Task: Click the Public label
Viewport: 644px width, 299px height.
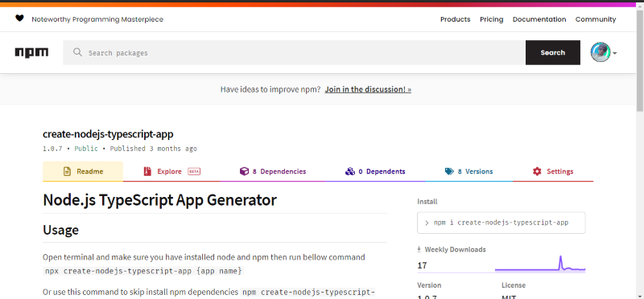Action: tap(86, 149)
